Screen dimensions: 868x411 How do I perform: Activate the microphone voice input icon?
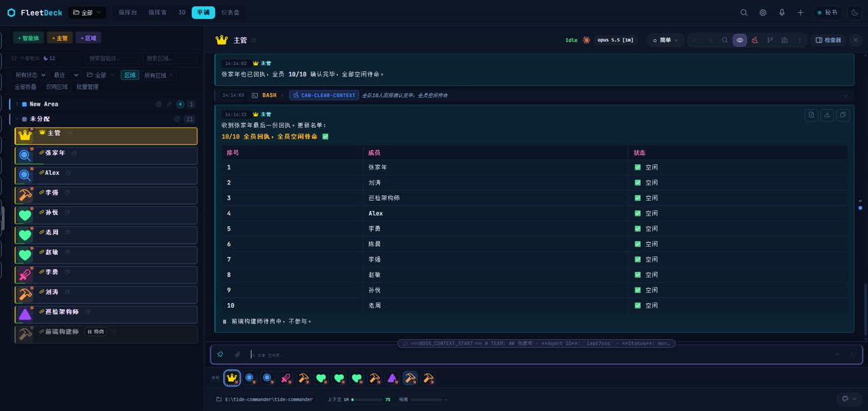[x=782, y=12]
